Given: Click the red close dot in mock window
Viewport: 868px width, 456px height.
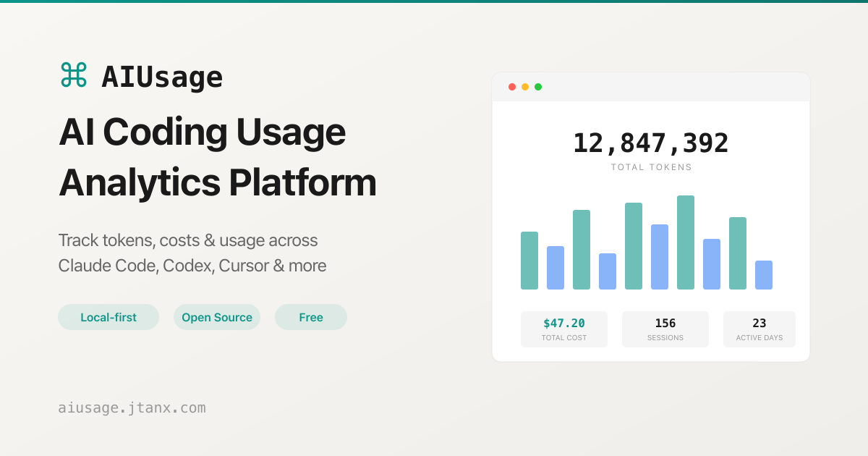Looking at the screenshot, I should pos(512,87).
